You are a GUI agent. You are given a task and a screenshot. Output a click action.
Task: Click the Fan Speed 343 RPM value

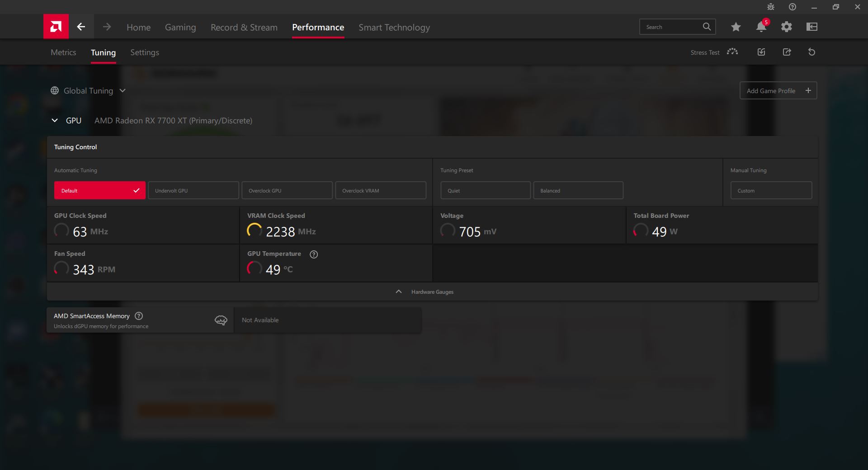[94, 269]
